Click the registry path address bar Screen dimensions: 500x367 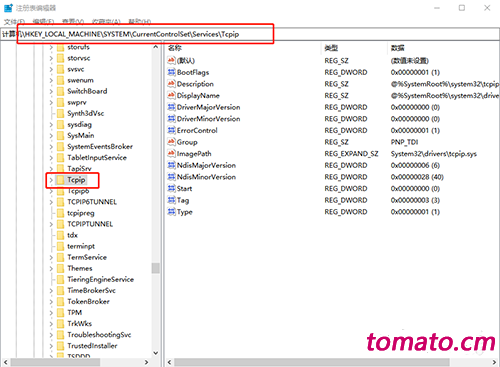250,34
